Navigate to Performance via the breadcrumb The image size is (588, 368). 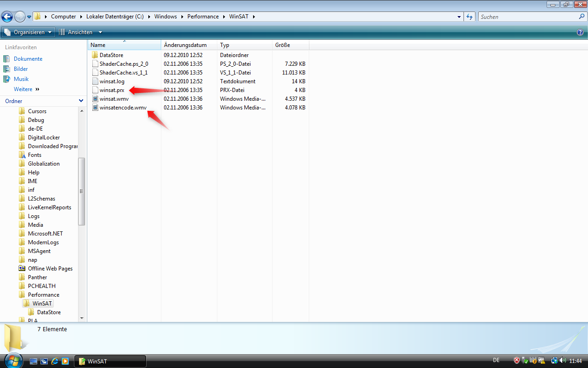click(x=203, y=16)
